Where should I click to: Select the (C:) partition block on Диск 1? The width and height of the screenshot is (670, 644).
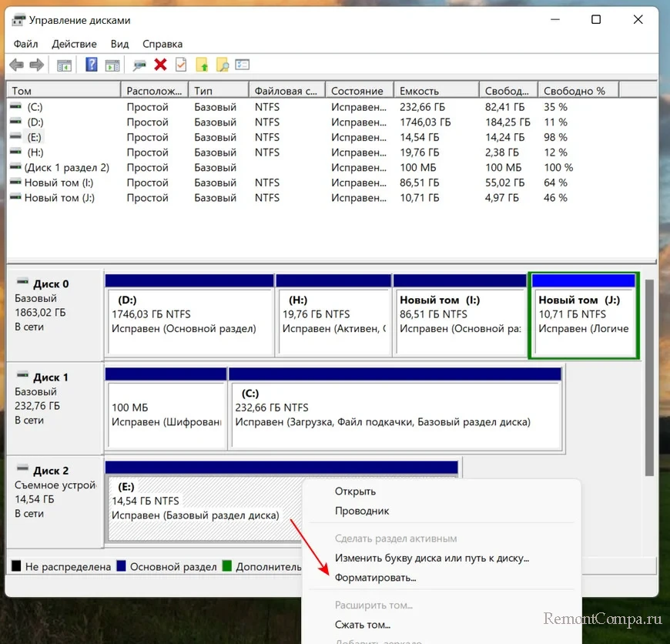[x=395, y=414]
